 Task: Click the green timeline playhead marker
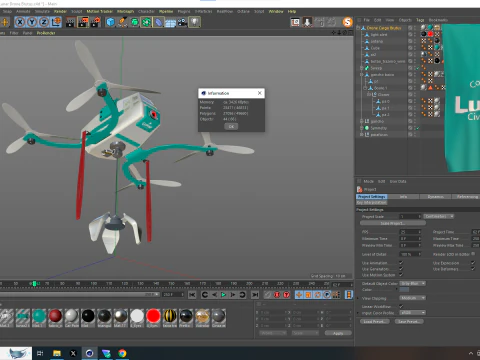(x=34, y=284)
